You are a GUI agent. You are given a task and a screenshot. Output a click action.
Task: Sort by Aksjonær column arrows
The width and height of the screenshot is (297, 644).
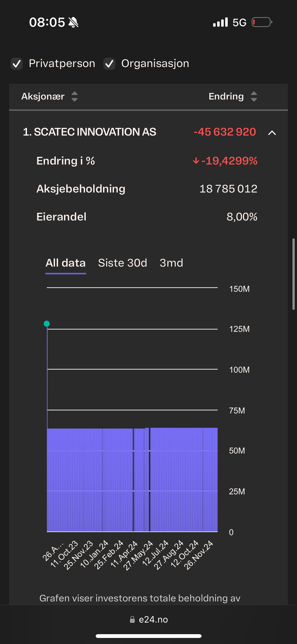click(x=75, y=96)
